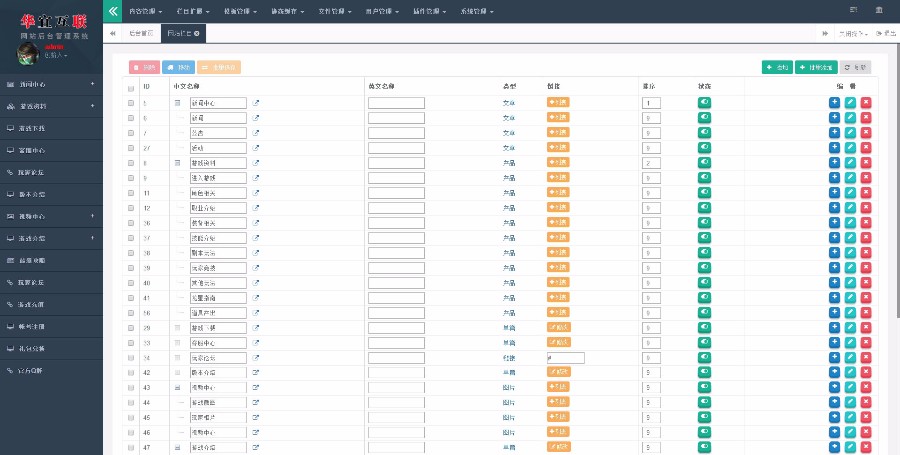The height and width of the screenshot is (455, 900).
Task: Collapse the sidebar with the double-chevron icon
Action: pos(112,11)
